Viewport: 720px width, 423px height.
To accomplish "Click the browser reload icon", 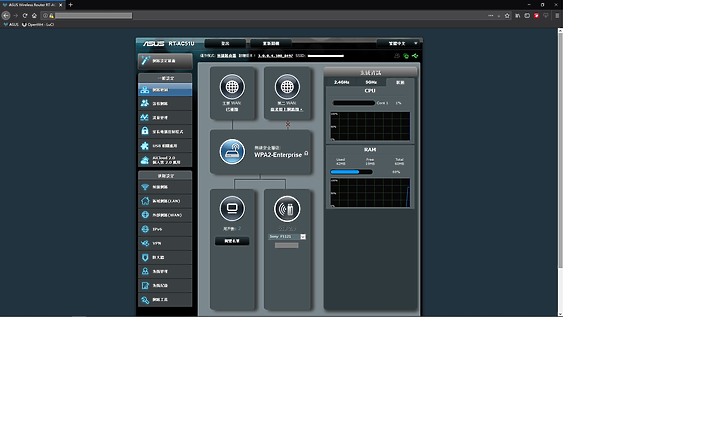I will (x=25, y=15).
